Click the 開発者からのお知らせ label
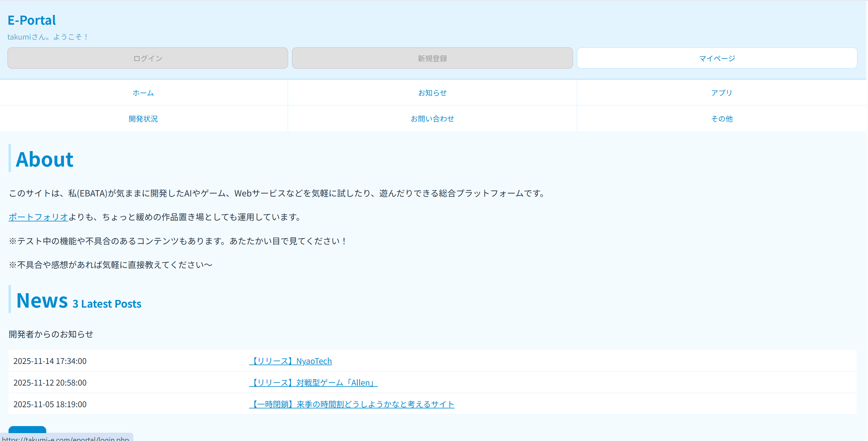Viewport: 868px width, 441px height. click(x=51, y=334)
